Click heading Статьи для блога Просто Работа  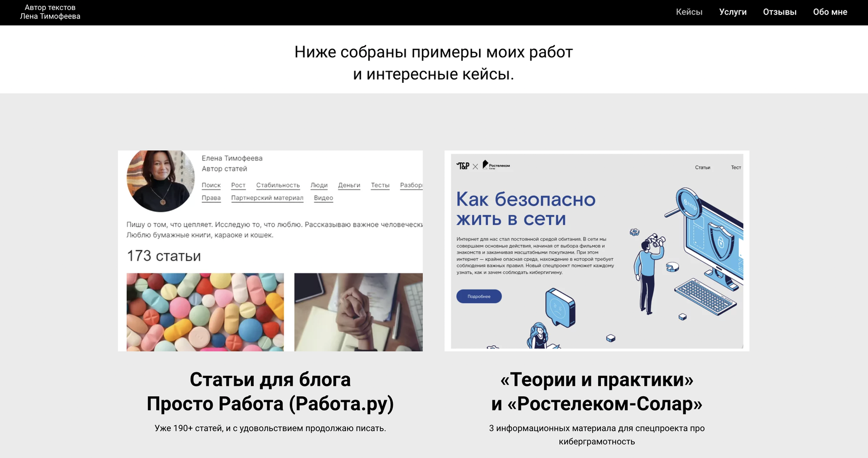(270, 391)
